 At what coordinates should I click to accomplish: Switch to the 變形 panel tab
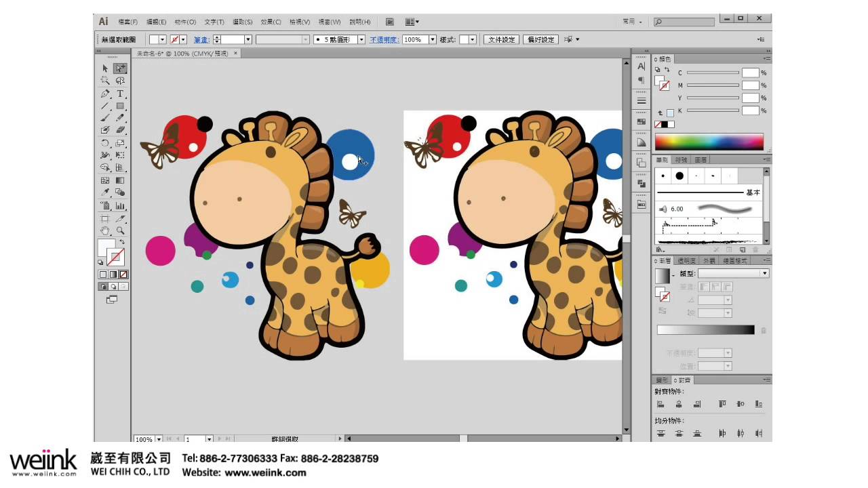[661, 380]
